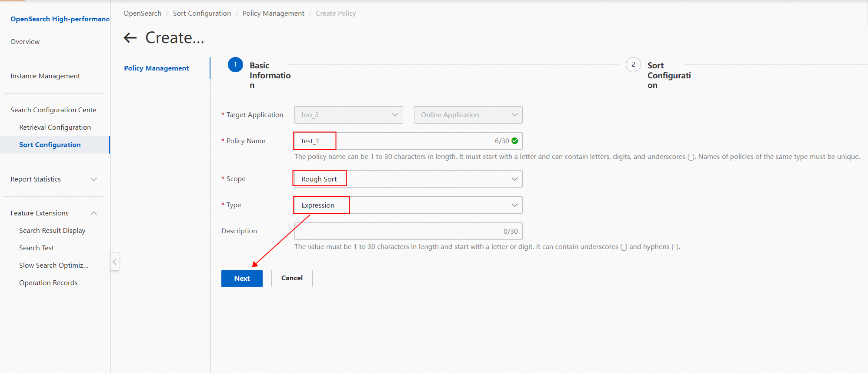Click the Description input field
868x373 pixels.
[x=408, y=231]
